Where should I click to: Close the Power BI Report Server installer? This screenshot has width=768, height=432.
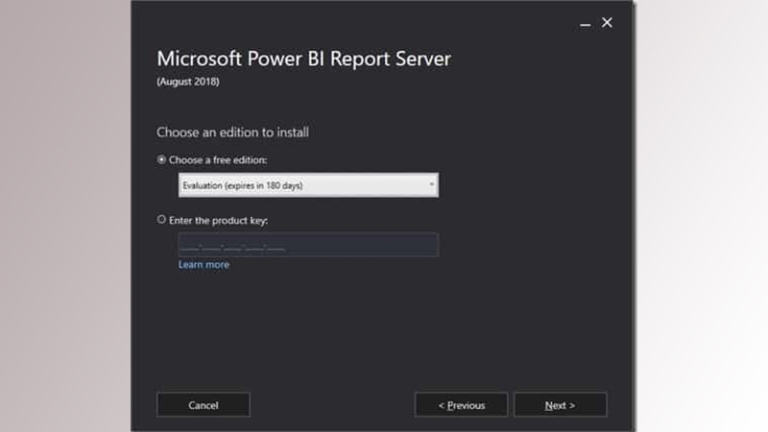pos(607,23)
